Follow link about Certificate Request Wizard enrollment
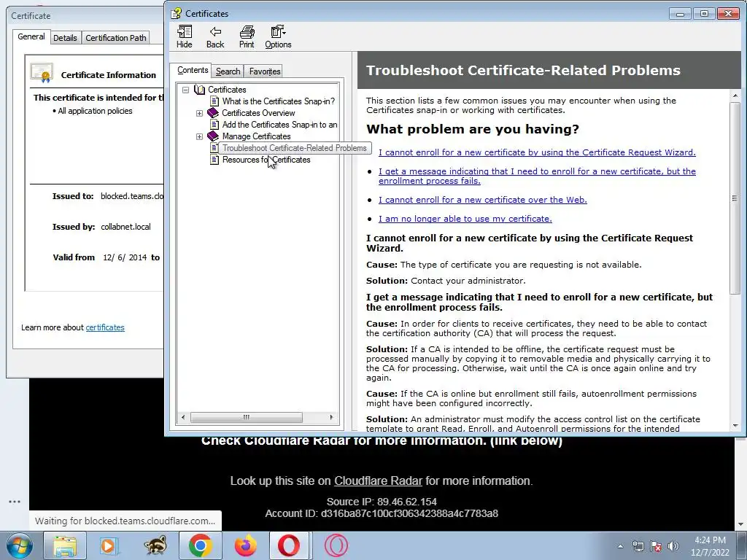Viewport: 747px width, 560px height. point(537,152)
